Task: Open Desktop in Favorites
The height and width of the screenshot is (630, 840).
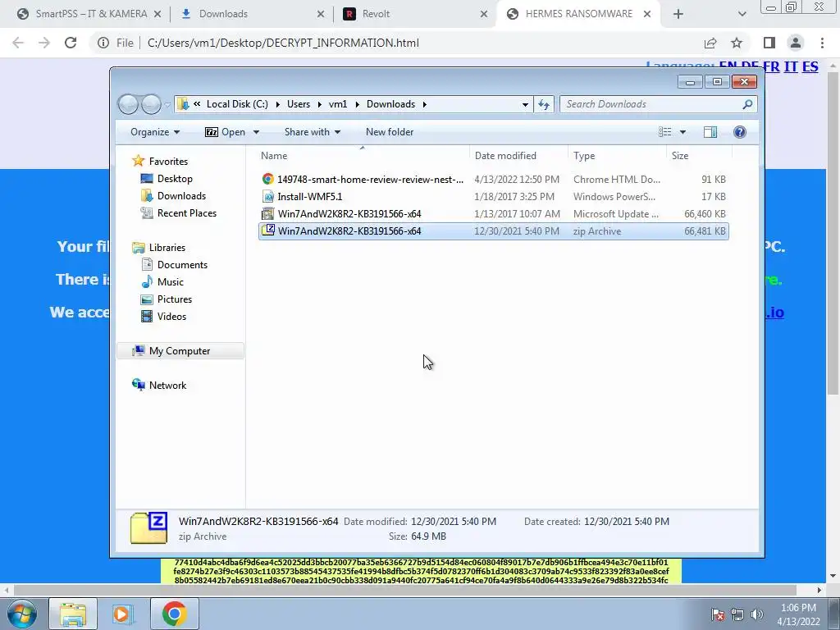Action: [175, 178]
